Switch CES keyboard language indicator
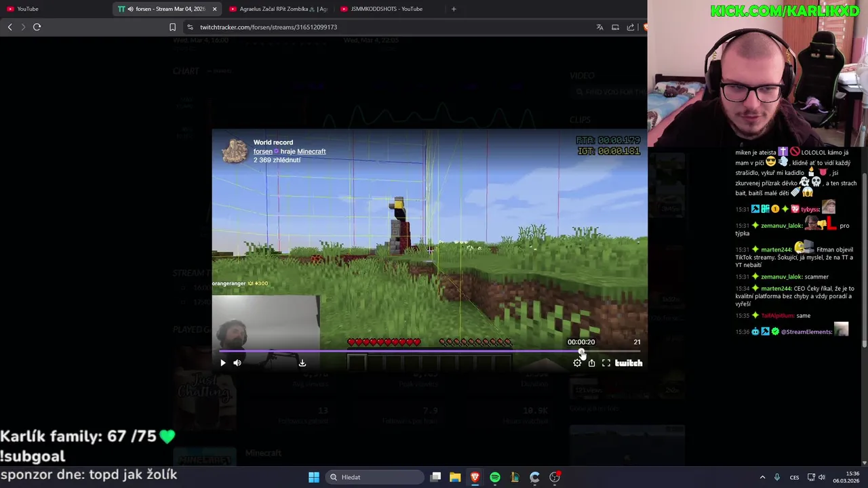Image resolution: width=868 pixels, height=488 pixels. pyautogui.click(x=794, y=477)
